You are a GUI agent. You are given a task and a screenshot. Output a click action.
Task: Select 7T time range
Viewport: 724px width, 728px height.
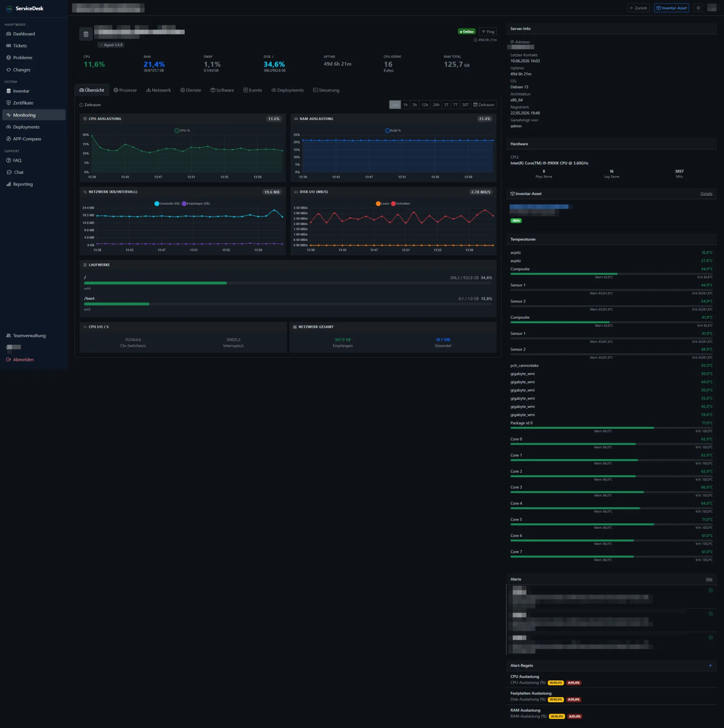(x=455, y=105)
